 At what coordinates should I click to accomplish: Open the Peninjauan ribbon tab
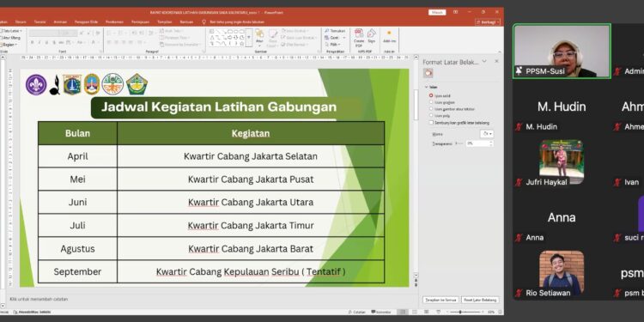click(x=141, y=21)
